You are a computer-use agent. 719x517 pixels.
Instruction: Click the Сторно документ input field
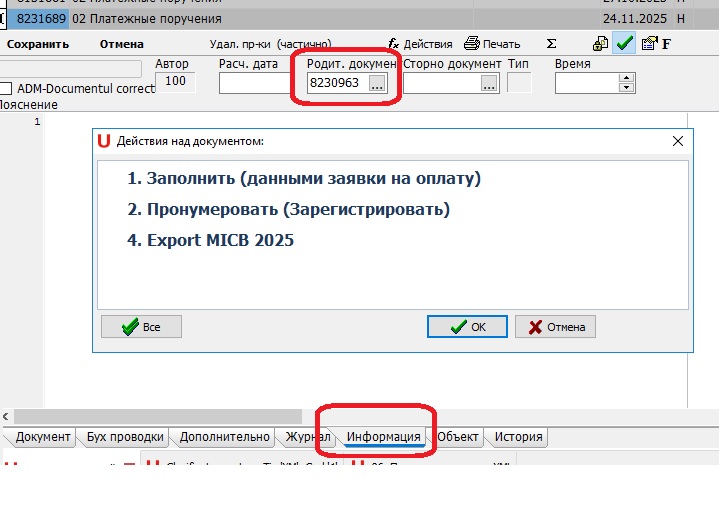(442, 83)
